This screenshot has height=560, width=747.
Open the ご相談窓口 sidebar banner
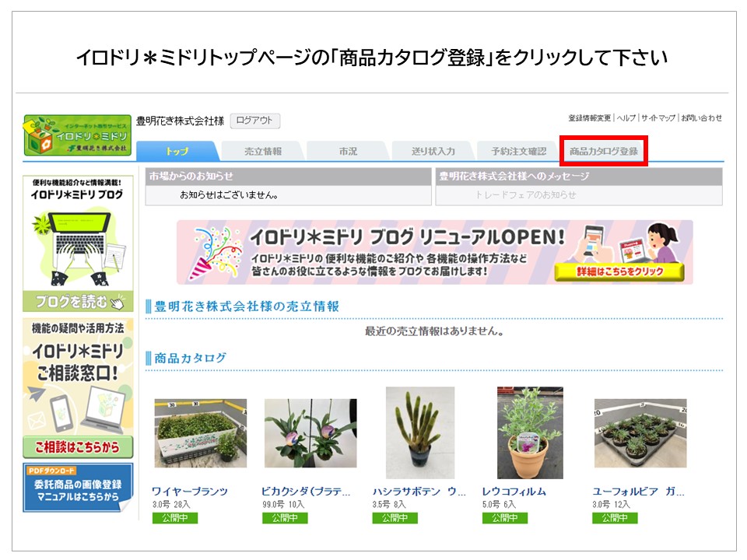(x=77, y=387)
